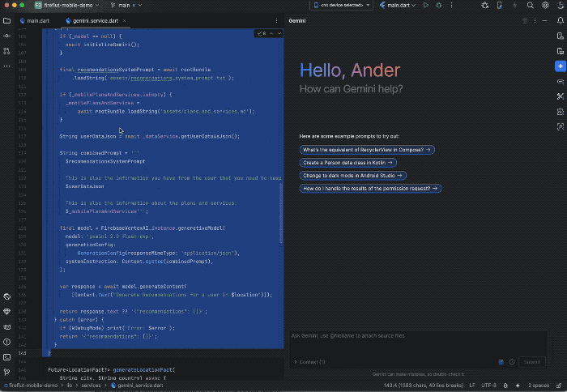The image size is (567, 392).
Task: Click gemini_service.dart in the breadcrumb bar
Action: [x=137, y=386]
